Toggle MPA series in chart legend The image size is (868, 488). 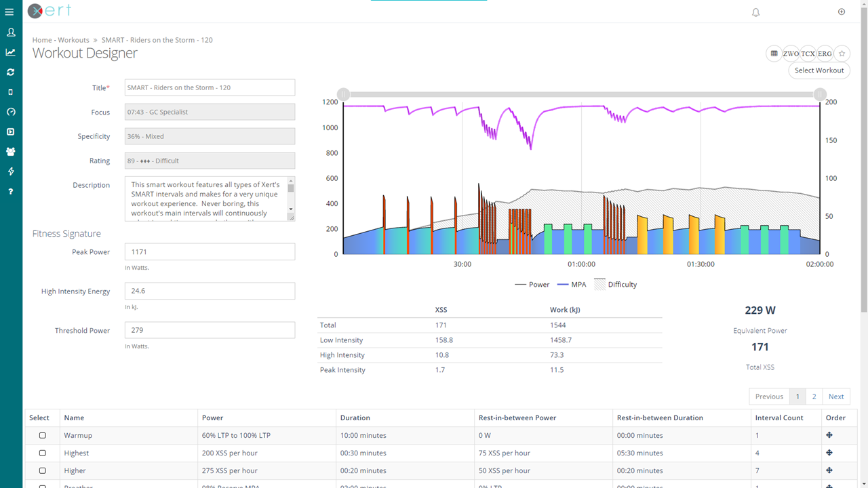point(572,285)
